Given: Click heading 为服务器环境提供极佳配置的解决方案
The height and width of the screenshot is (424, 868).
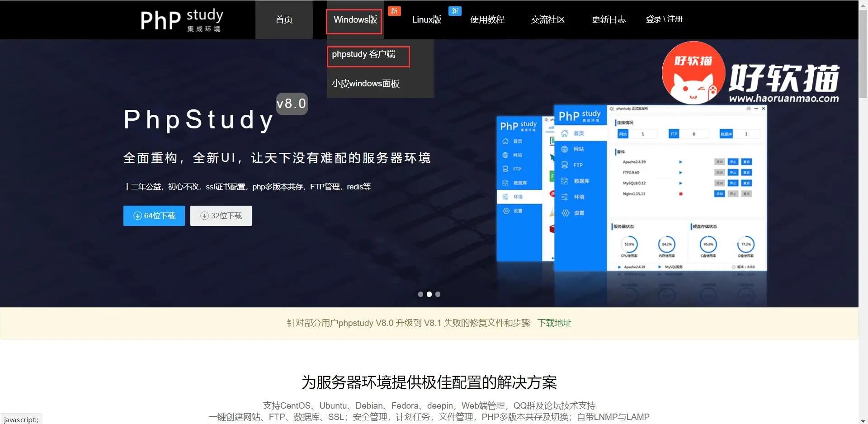Looking at the screenshot, I should pos(429,382).
